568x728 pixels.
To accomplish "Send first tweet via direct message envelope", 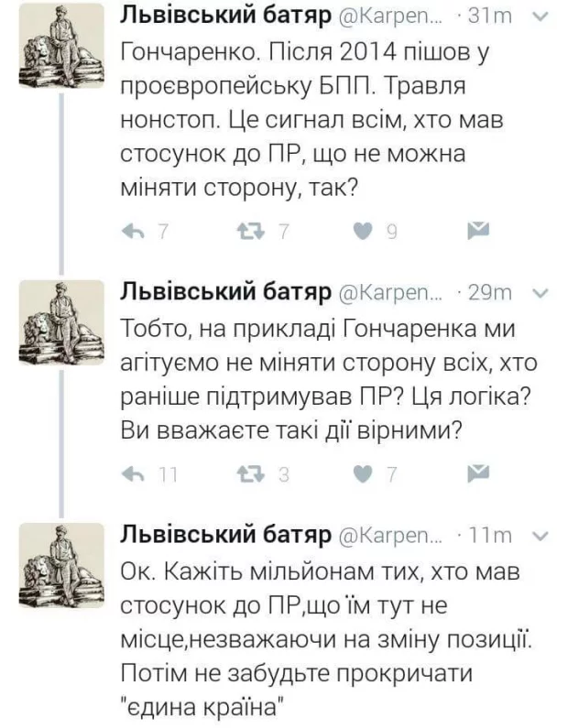I will coord(478,231).
